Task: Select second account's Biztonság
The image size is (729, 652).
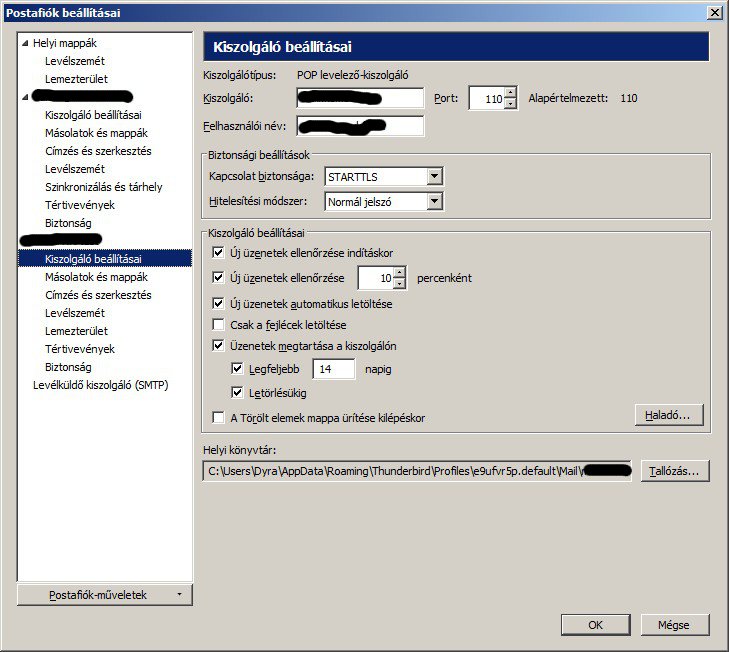Action: [68, 367]
